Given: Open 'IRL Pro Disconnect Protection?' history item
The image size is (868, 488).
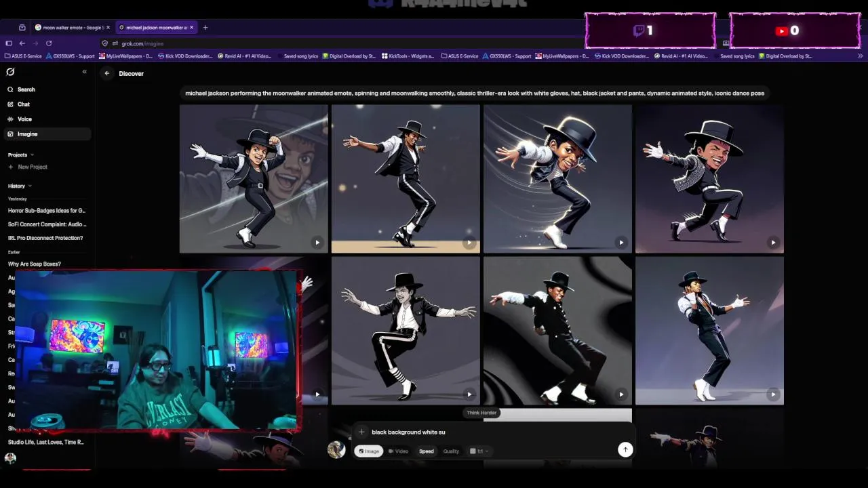Looking at the screenshot, I should tap(45, 238).
